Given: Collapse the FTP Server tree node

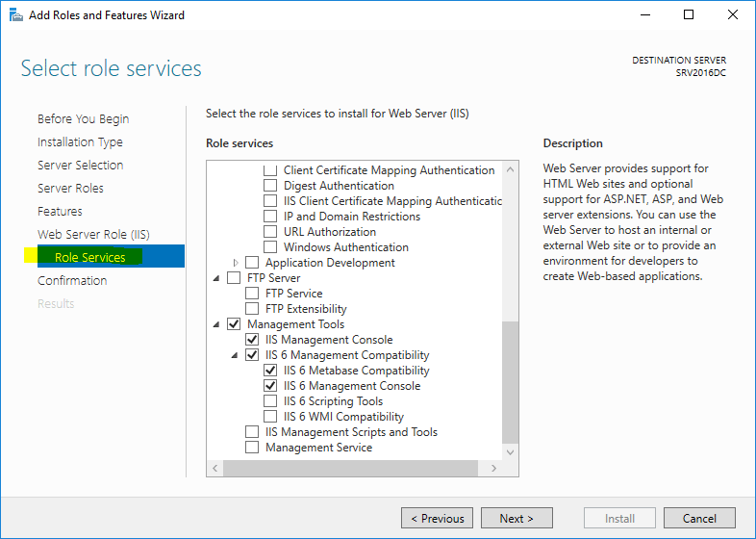Looking at the screenshot, I should (x=217, y=278).
